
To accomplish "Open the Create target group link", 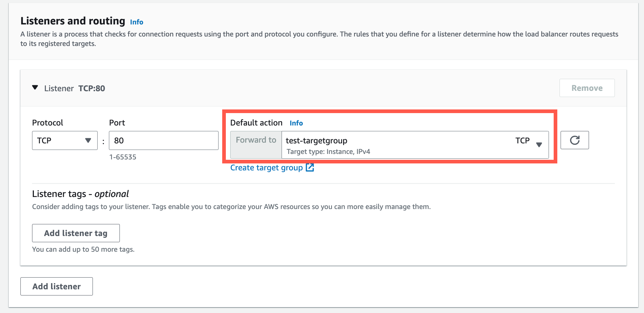I will click(x=266, y=167).
